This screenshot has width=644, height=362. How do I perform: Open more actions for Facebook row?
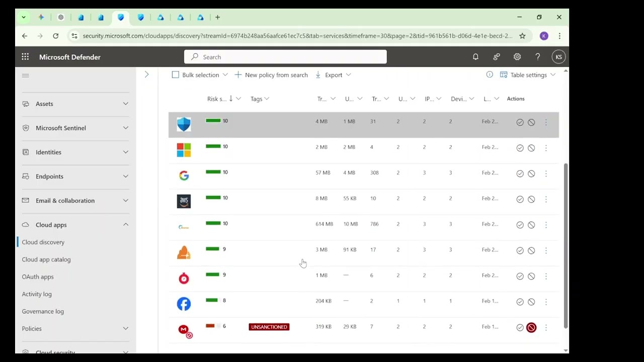coord(546,302)
